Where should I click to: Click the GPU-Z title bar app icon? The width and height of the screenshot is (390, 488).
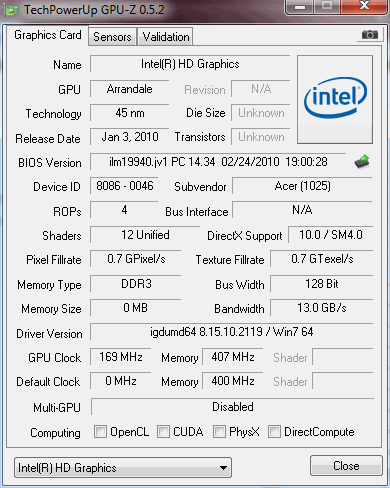tap(12, 10)
